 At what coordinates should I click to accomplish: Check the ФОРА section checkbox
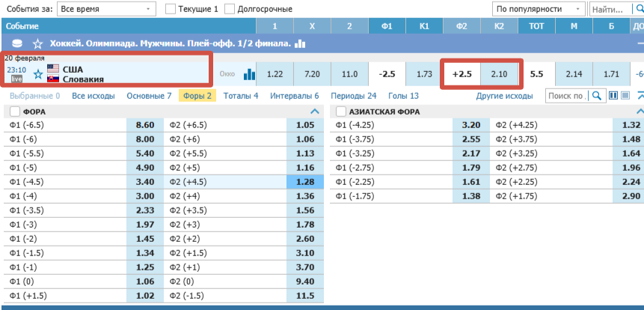[15, 112]
